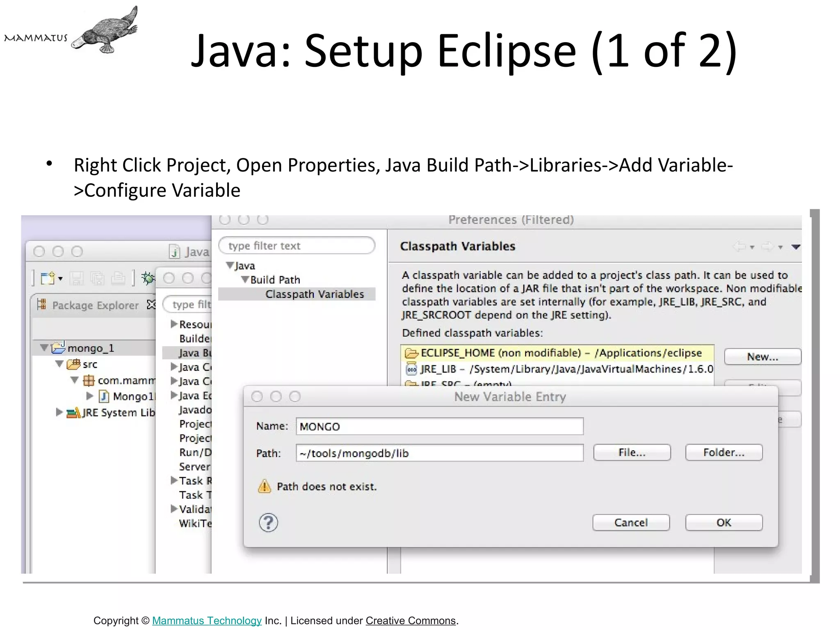Image resolution: width=840 pixels, height=630 pixels.
Task: Click the forward navigation arrow in Preferences
Action: [x=767, y=247]
